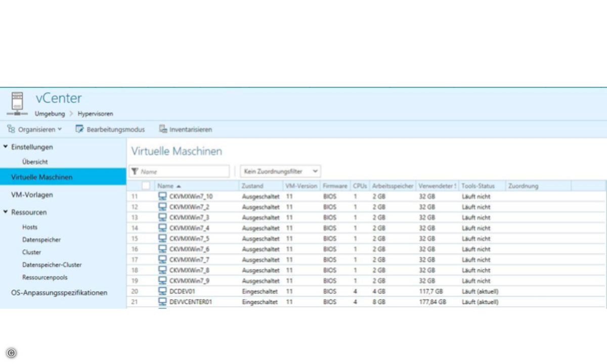The width and height of the screenshot is (607, 364).
Task: Click the VM icon of CKVMXWin7_8
Action: tap(162, 270)
